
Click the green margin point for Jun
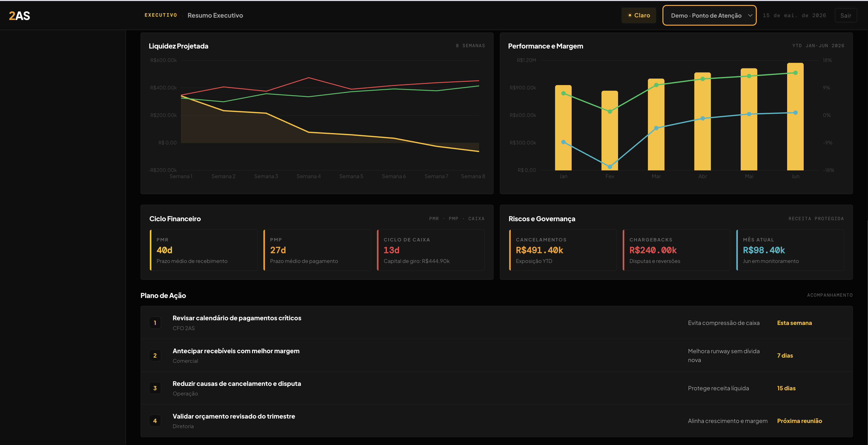tap(795, 73)
